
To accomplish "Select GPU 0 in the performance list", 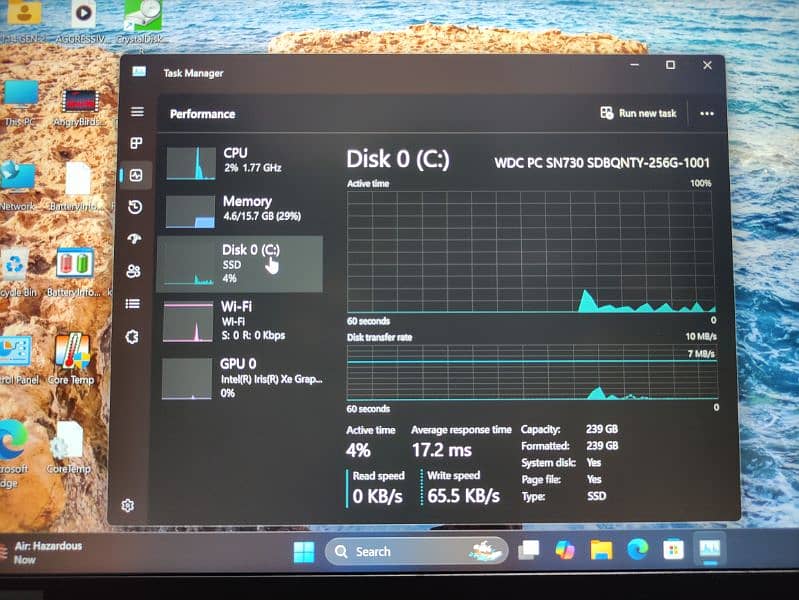I will tap(240, 377).
